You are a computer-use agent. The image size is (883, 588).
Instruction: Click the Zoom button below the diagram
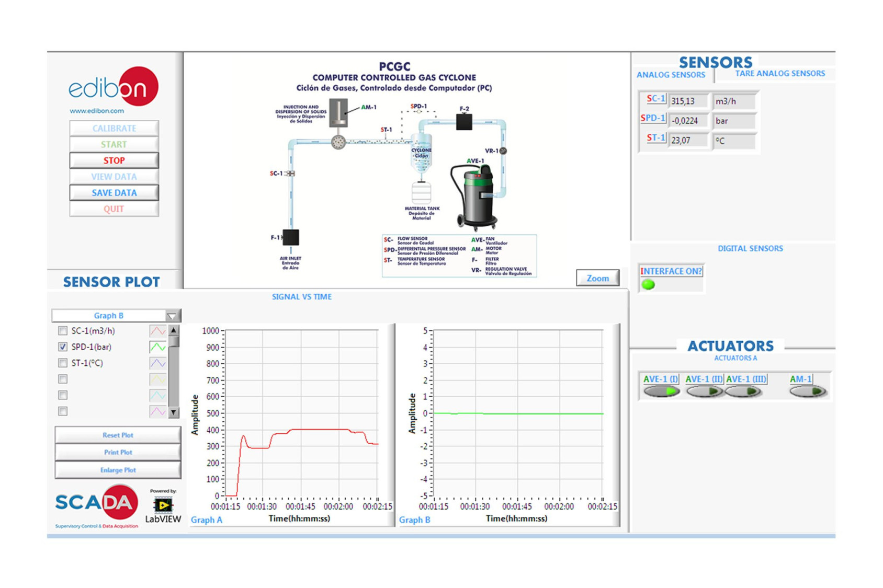[597, 278]
